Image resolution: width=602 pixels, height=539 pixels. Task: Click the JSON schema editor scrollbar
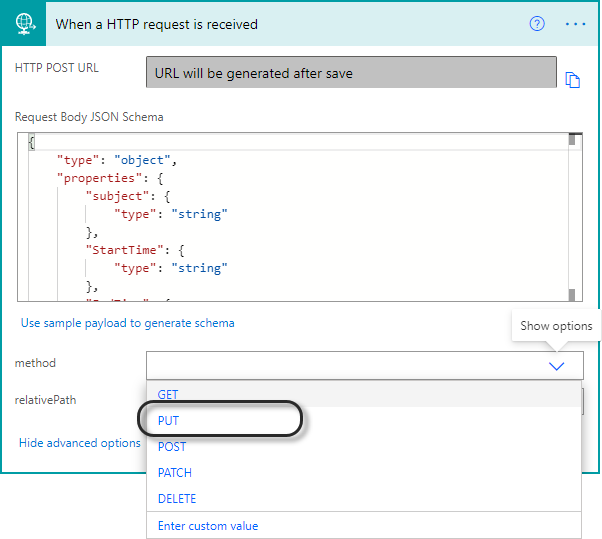coord(572,217)
